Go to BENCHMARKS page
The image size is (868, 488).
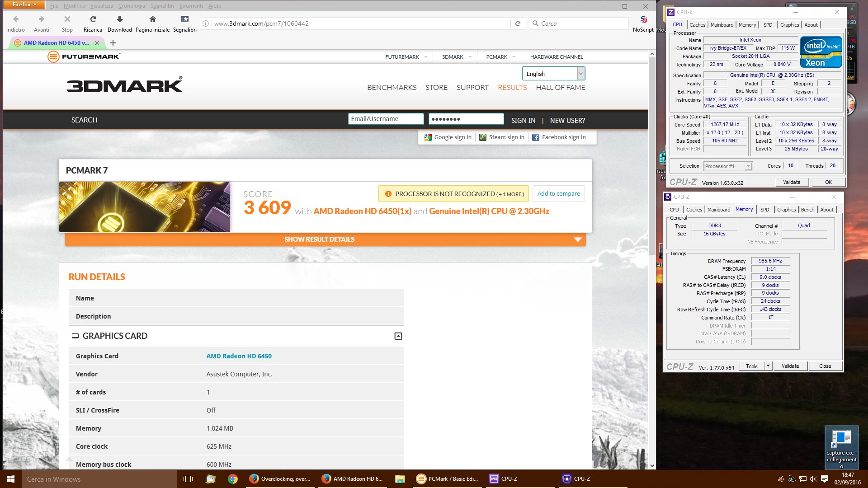[x=392, y=88]
